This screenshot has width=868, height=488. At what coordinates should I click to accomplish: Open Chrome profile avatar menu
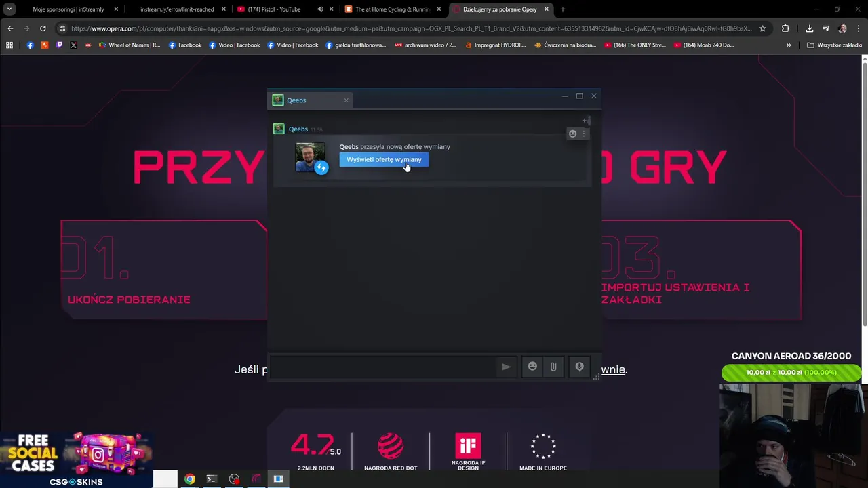tap(842, 28)
